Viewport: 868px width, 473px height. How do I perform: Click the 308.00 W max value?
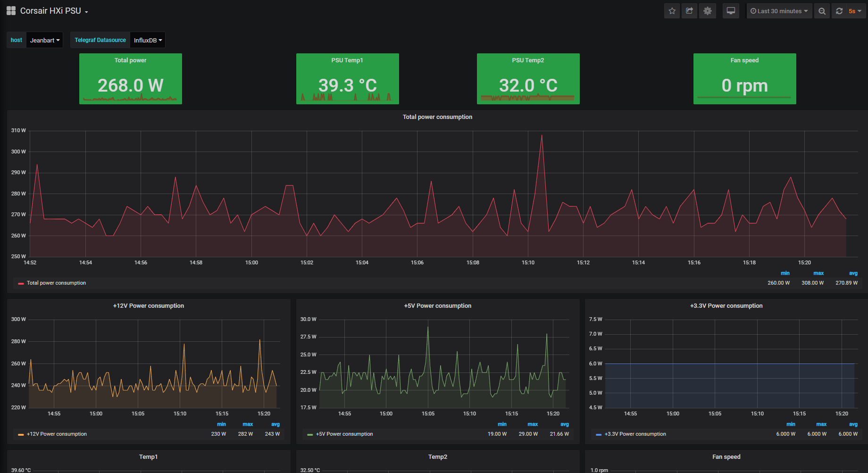pos(812,283)
